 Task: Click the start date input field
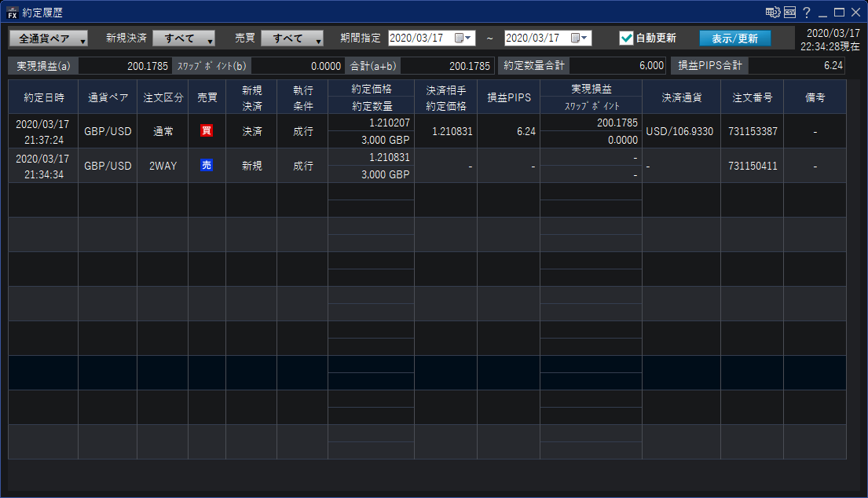click(419, 38)
